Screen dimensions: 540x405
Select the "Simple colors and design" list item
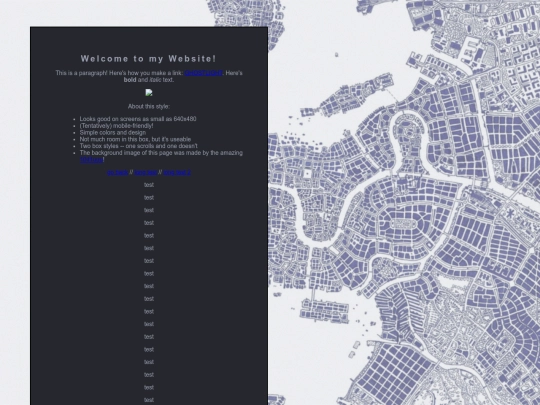point(113,133)
